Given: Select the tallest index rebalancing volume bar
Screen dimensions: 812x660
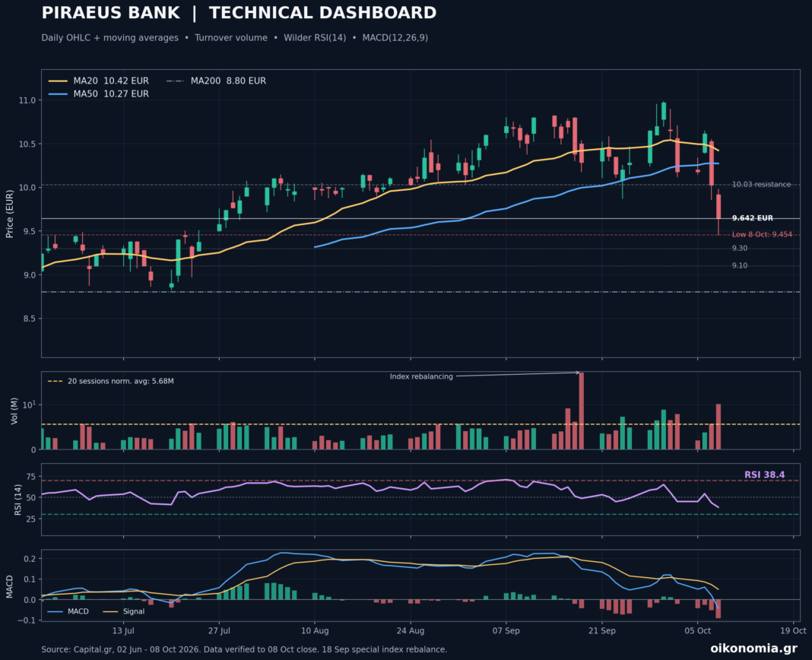Looking at the screenshot, I should (581, 411).
